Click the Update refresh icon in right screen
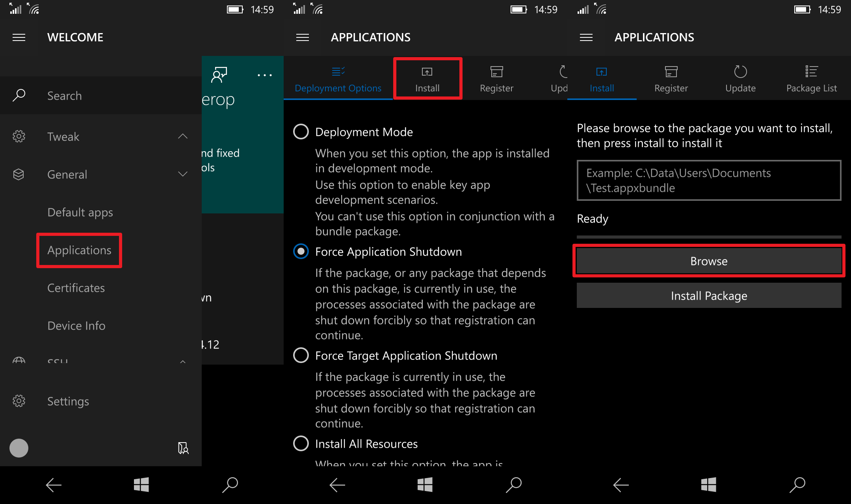This screenshot has height=504, width=851. pos(740,72)
